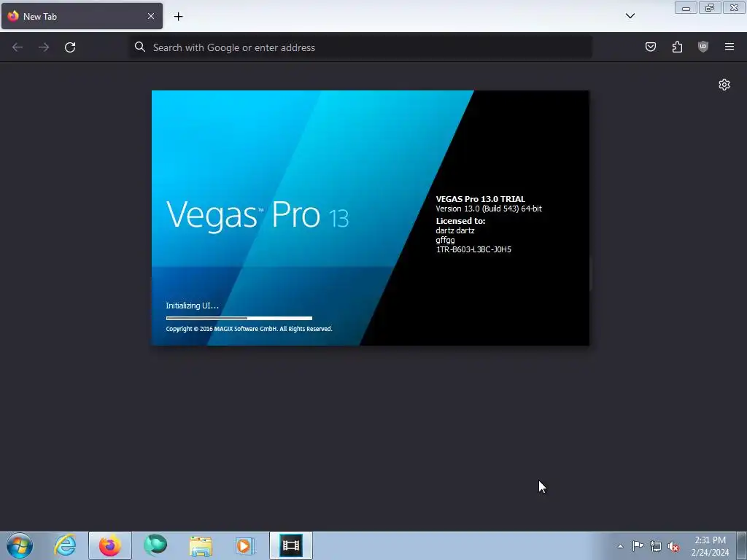Switch to Vegas Pro taskbar button
This screenshot has height=560, width=747.
(x=291, y=545)
